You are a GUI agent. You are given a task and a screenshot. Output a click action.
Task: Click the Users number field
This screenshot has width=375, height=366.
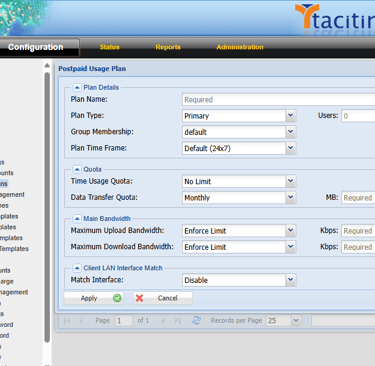[358, 116]
